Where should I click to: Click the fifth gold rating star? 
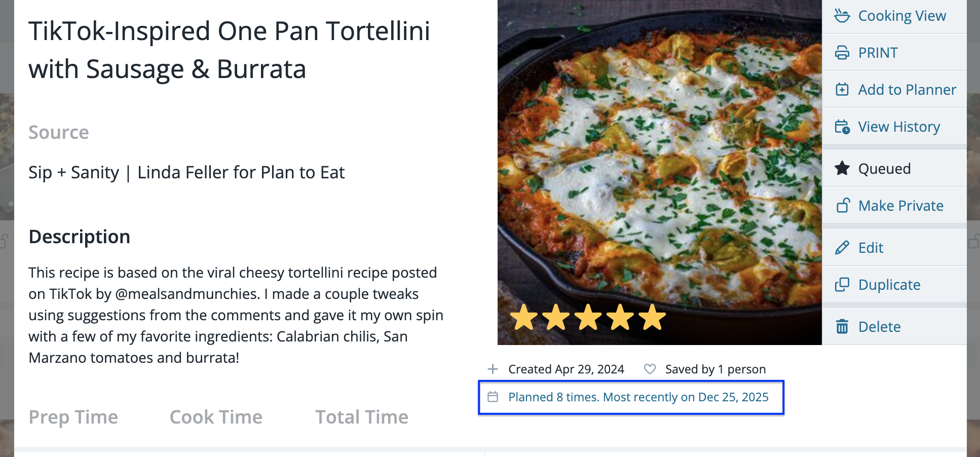(652, 318)
